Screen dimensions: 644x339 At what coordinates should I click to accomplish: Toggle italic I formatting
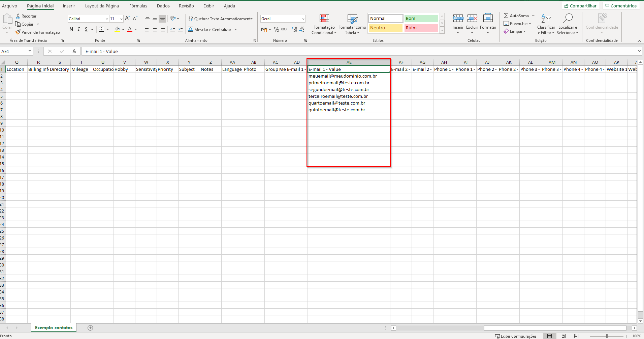point(78,29)
